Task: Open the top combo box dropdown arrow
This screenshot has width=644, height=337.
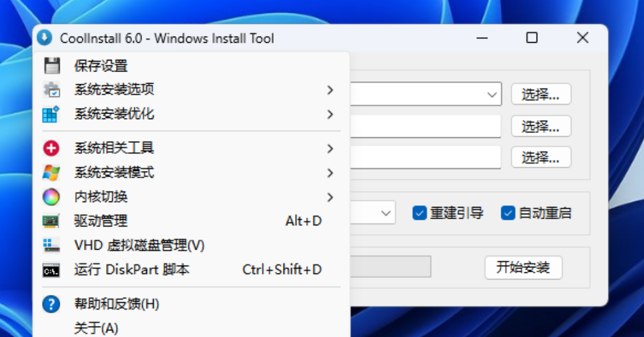Action: tap(492, 95)
